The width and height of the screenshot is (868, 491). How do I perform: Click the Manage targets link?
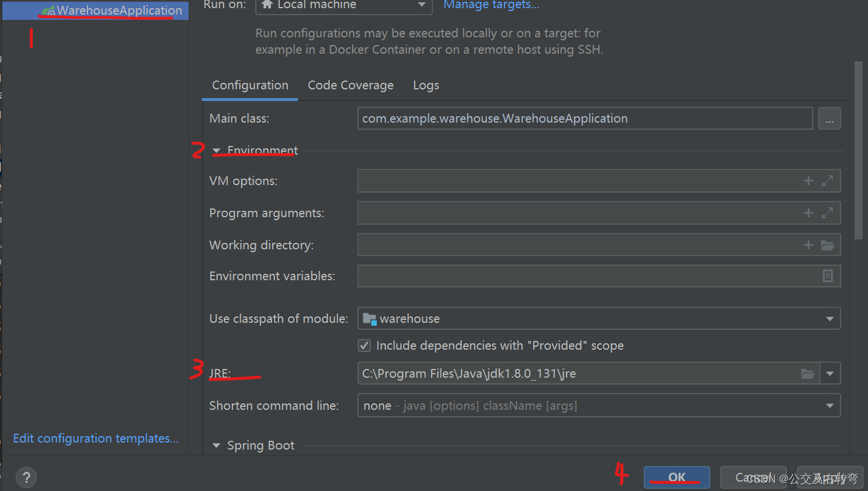click(x=491, y=5)
